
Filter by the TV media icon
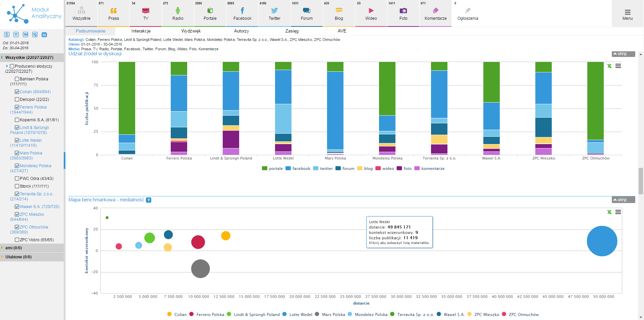click(x=146, y=11)
